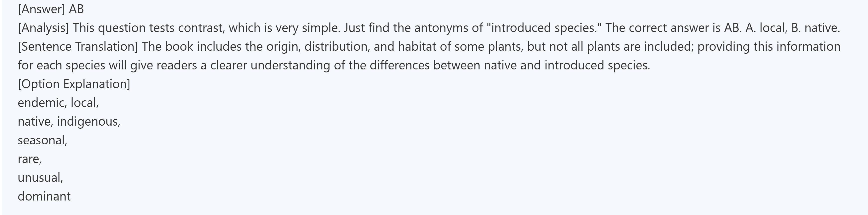
Task: Click the option word "seasonal"
Action: pyautogui.click(x=42, y=140)
